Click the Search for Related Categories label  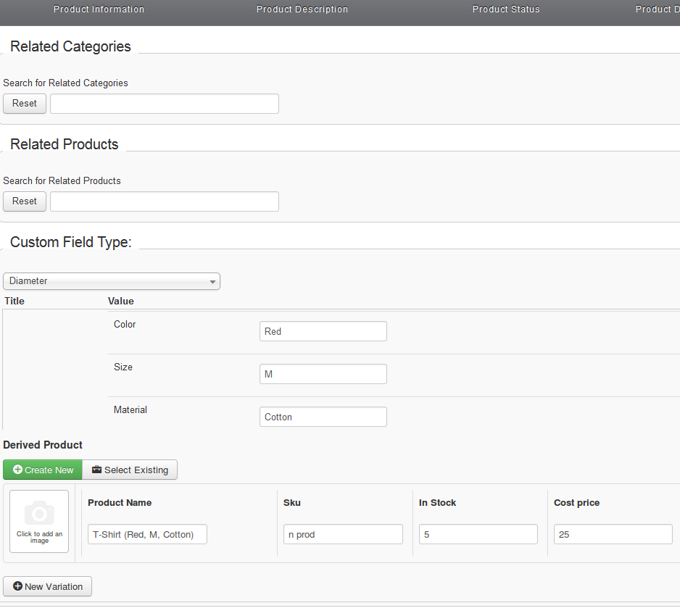(65, 83)
